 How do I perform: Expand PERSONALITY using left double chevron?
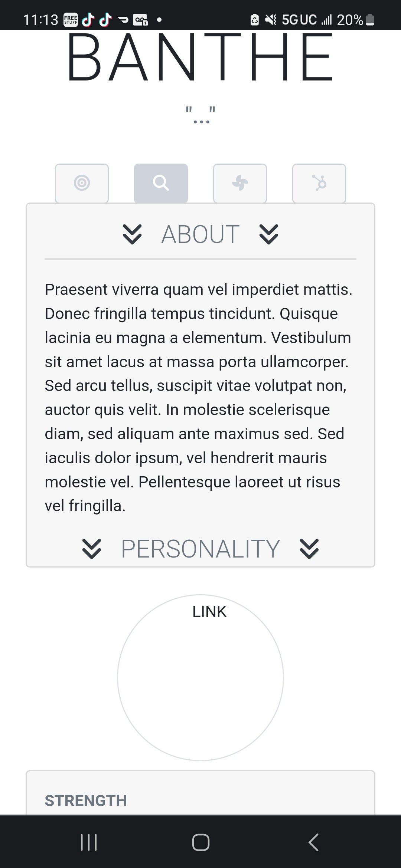[91, 549]
